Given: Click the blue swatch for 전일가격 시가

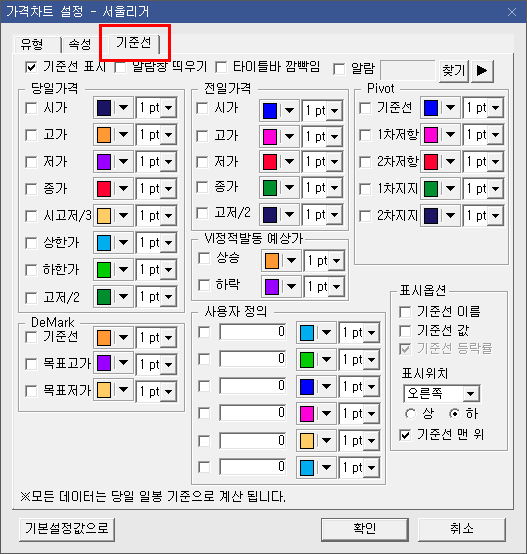Looking at the screenshot, I should 270,111.
